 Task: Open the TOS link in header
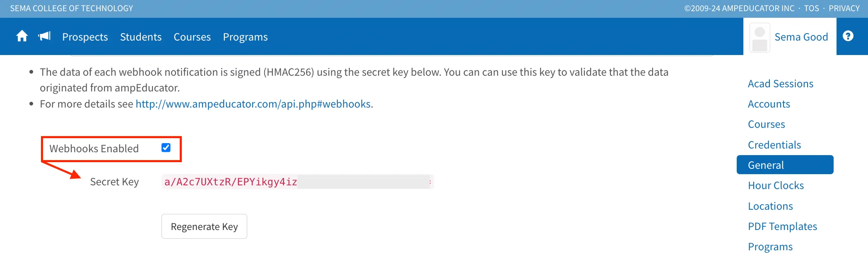click(x=812, y=8)
